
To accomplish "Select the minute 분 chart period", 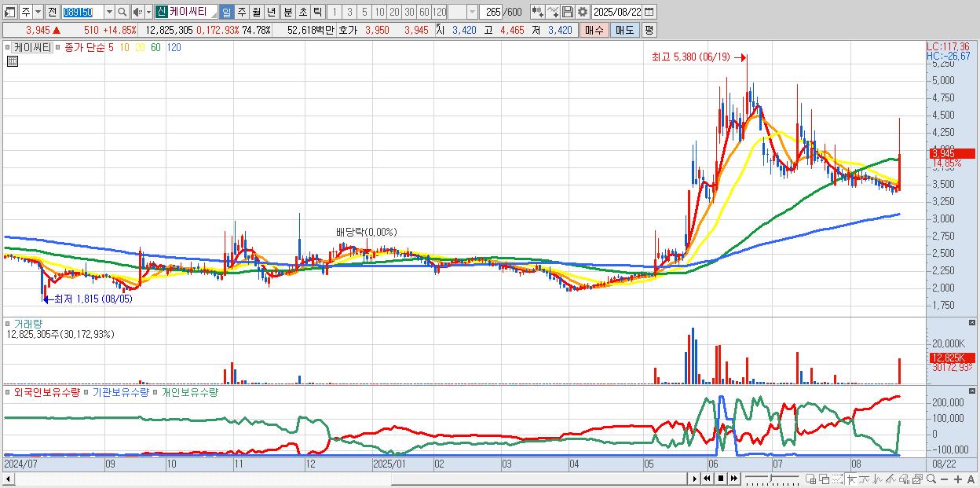I will pyautogui.click(x=287, y=12).
